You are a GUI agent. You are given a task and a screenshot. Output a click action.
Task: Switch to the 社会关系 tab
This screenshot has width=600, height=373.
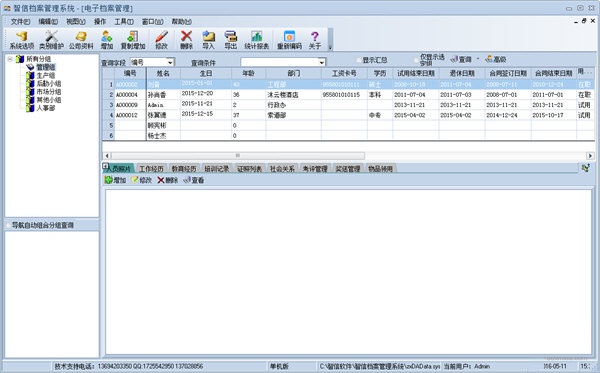coord(282,168)
